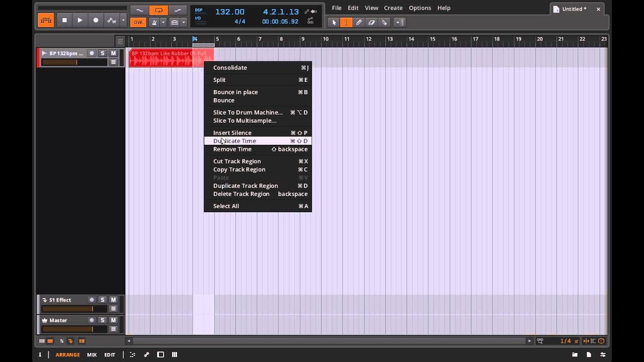Open the Edit menu
Screen dimensions: 644x362
(x=353, y=8)
